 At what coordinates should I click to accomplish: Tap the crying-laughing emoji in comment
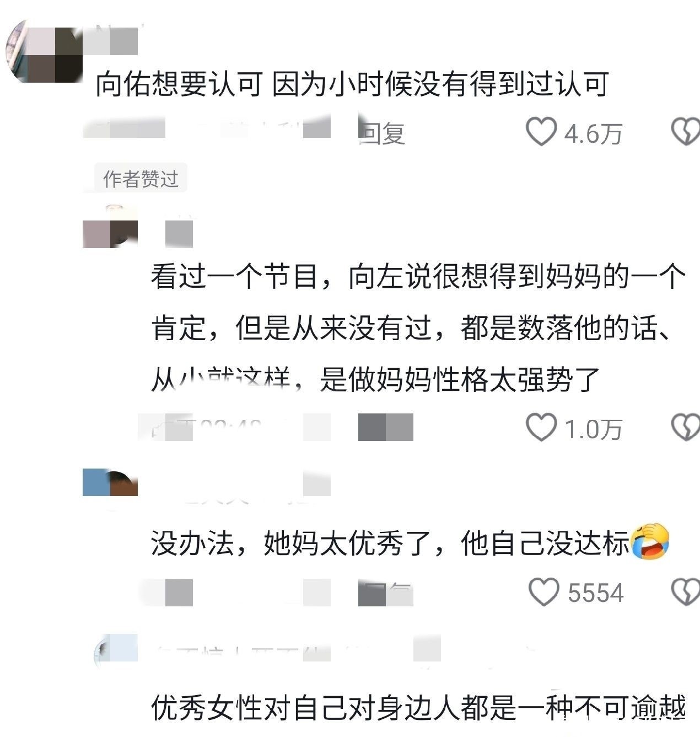(650, 541)
